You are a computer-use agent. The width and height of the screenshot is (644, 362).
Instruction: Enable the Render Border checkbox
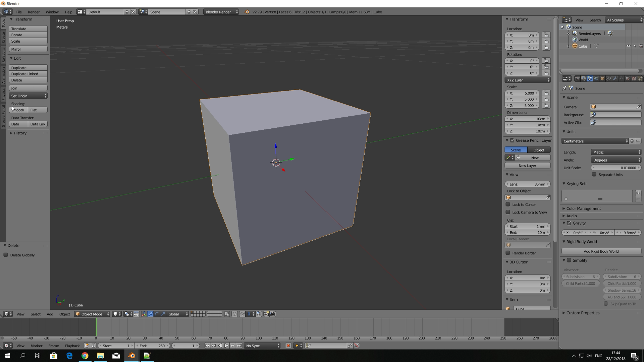click(508, 253)
